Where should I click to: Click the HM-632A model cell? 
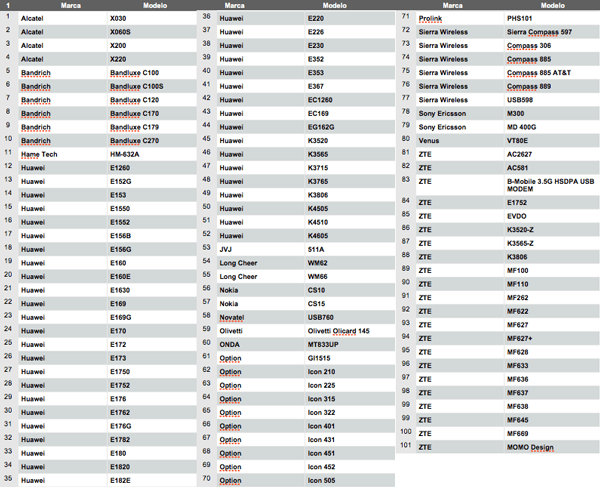(152, 154)
